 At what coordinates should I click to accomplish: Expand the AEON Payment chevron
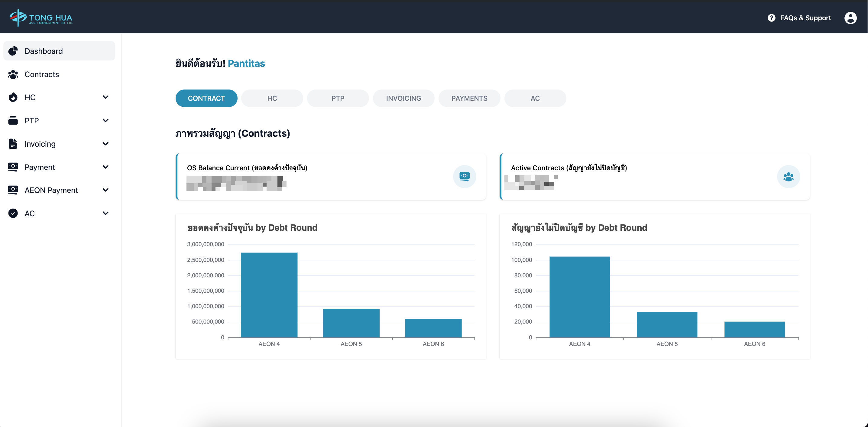tap(105, 190)
